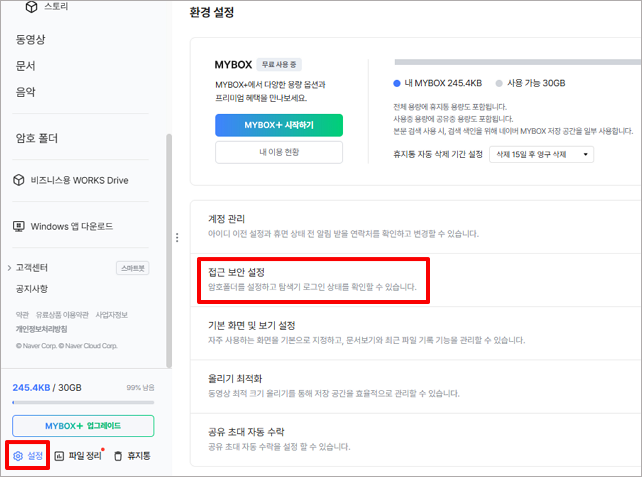Open the 스마트봇 chatbot badge
Viewport: 642px width, 477px height.
pos(133,268)
